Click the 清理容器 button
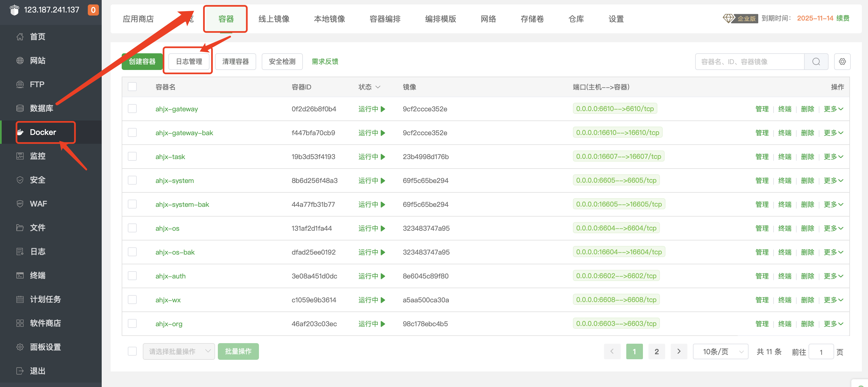868x387 pixels. (x=235, y=62)
